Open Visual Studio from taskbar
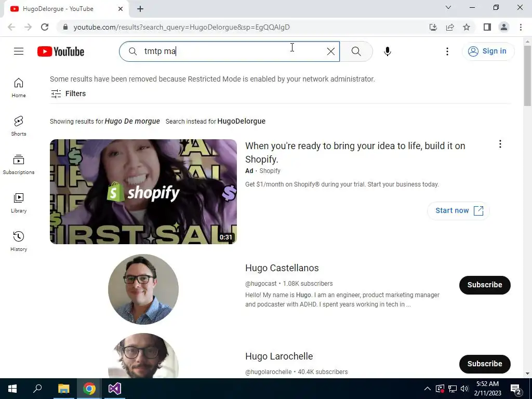The image size is (532, 399). click(115, 389)
